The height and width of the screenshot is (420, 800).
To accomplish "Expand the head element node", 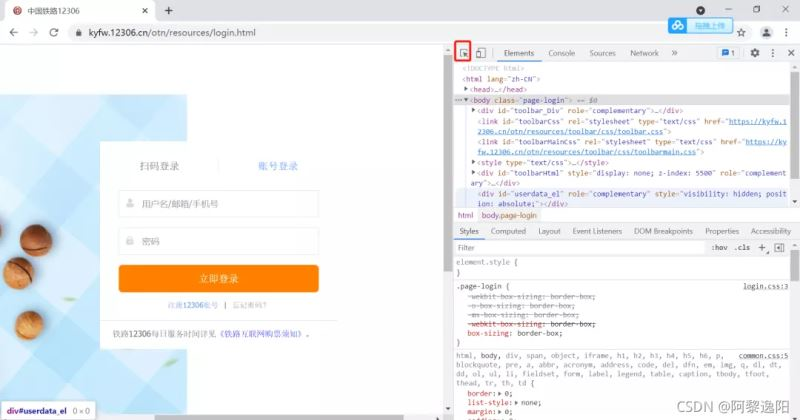I will click(x=466, y=89).
